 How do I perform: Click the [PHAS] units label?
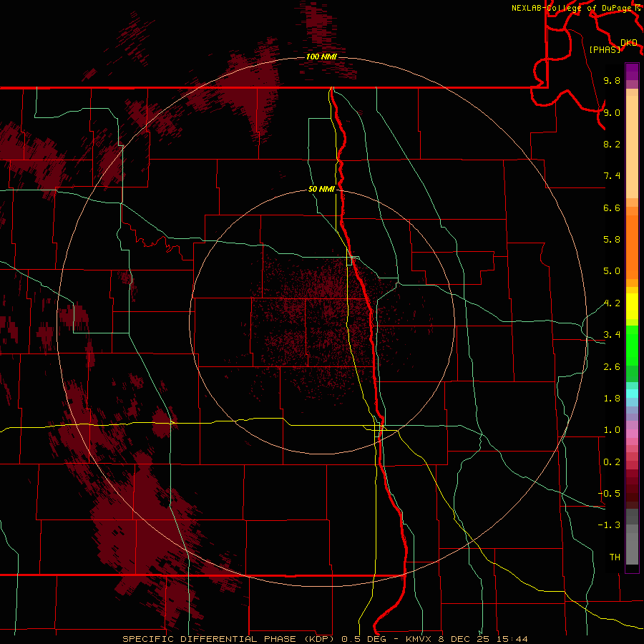click(x=605, y=49)
